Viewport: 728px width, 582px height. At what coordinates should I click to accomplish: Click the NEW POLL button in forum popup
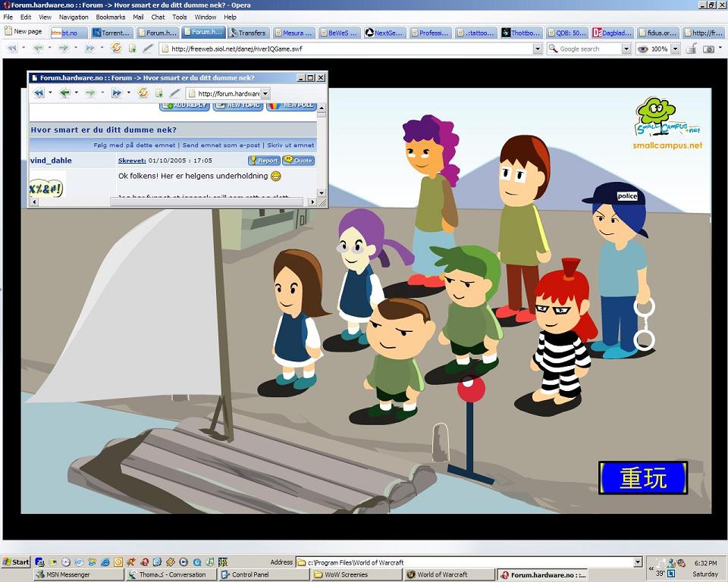[x=291, y=106]
